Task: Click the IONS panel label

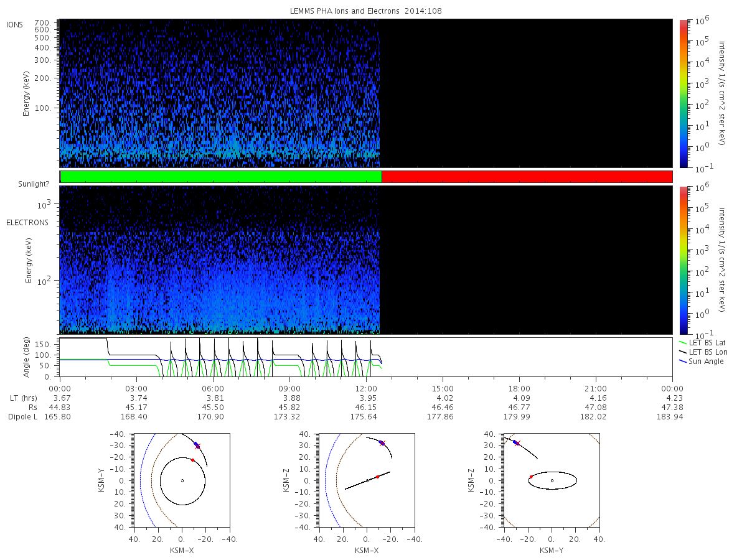Action: point(16,25)
